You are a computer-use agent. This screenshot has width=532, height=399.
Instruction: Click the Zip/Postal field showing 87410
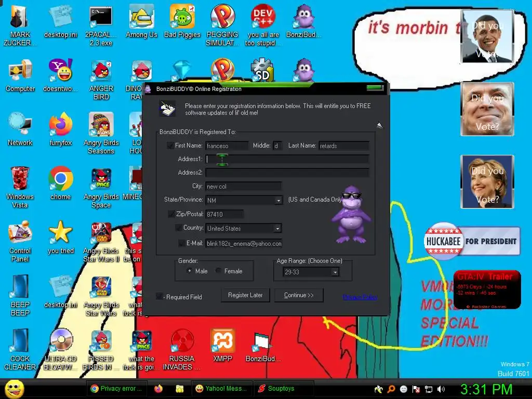pos(224,215)
